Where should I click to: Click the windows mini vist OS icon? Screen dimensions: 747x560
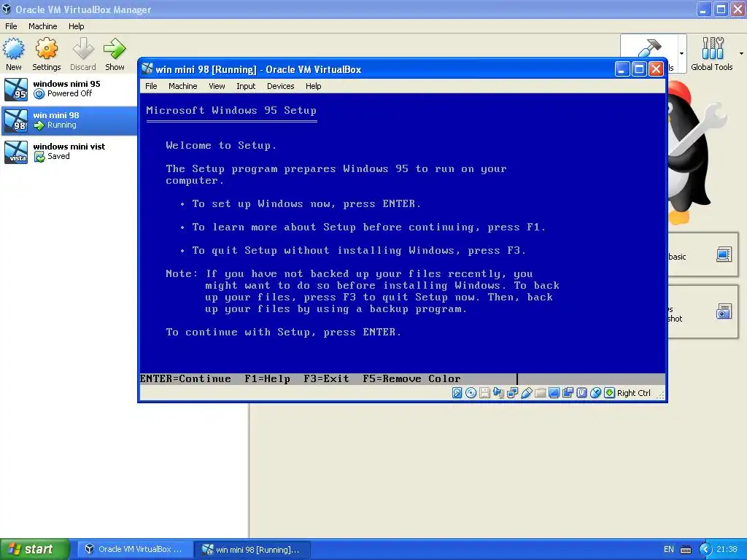pyautogui.click(x=16, y=152)
